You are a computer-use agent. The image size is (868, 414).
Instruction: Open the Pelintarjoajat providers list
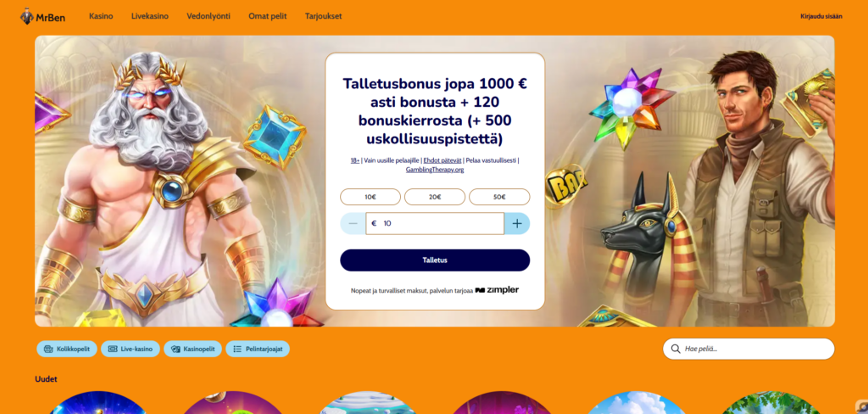[x=258, y=349]
